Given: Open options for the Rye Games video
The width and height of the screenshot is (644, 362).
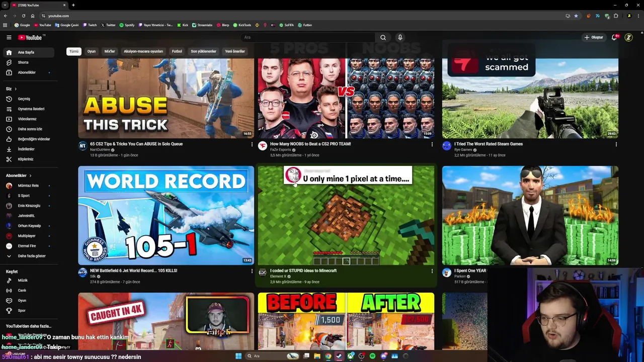Looking at the screenshot, I should (616, 144).
